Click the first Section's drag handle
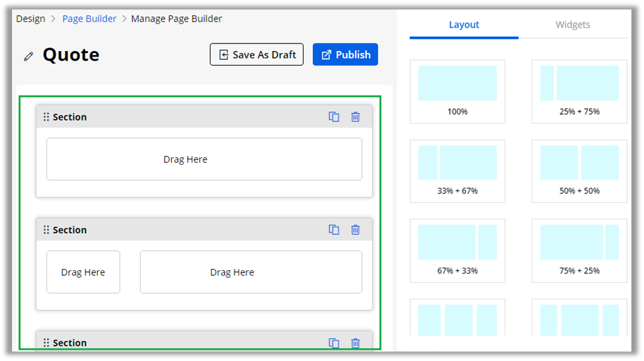644x361 pixels. 46,117
